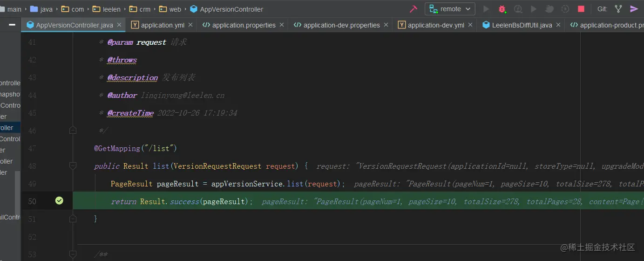Image resolution: width=644 pixels, height=261 pixels.
Task: Click the Git update project branch icon
Action: (x=618, y=9)
